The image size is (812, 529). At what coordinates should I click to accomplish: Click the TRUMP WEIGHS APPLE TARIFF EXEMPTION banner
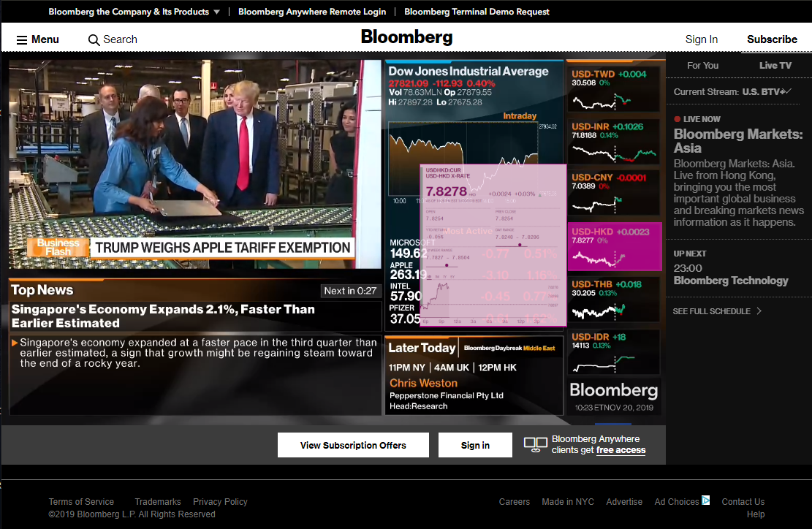[x=223, y=248]
